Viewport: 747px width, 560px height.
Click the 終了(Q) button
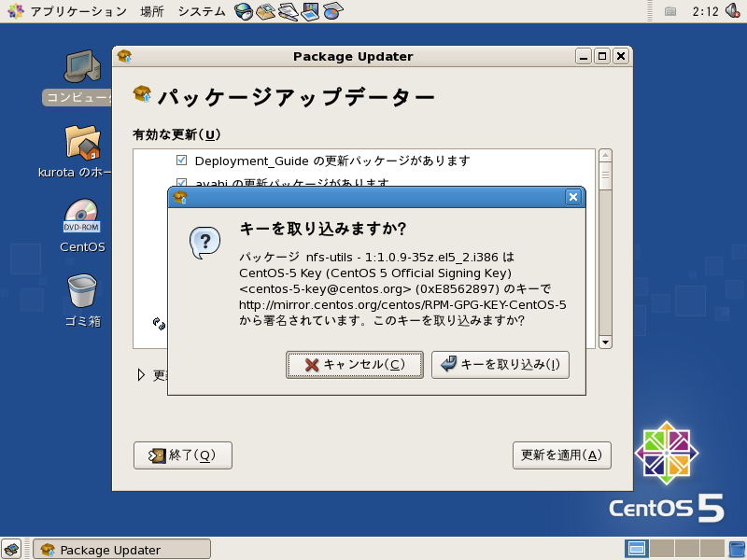183,455
